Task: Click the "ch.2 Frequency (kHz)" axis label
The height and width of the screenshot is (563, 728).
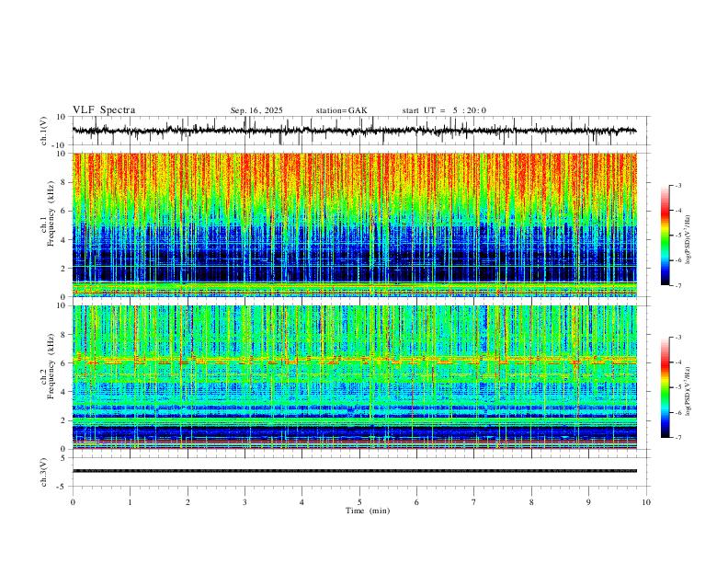Action: click(48, 366)
